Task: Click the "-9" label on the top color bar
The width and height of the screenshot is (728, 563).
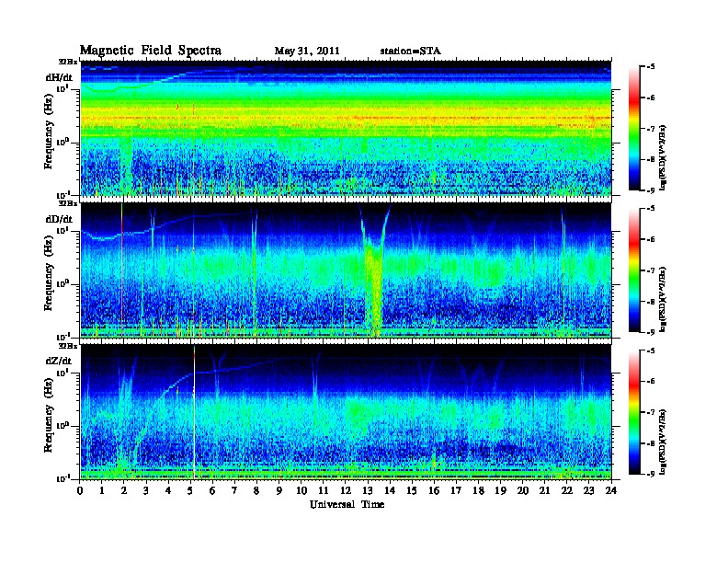Action: tap(651, 190)
